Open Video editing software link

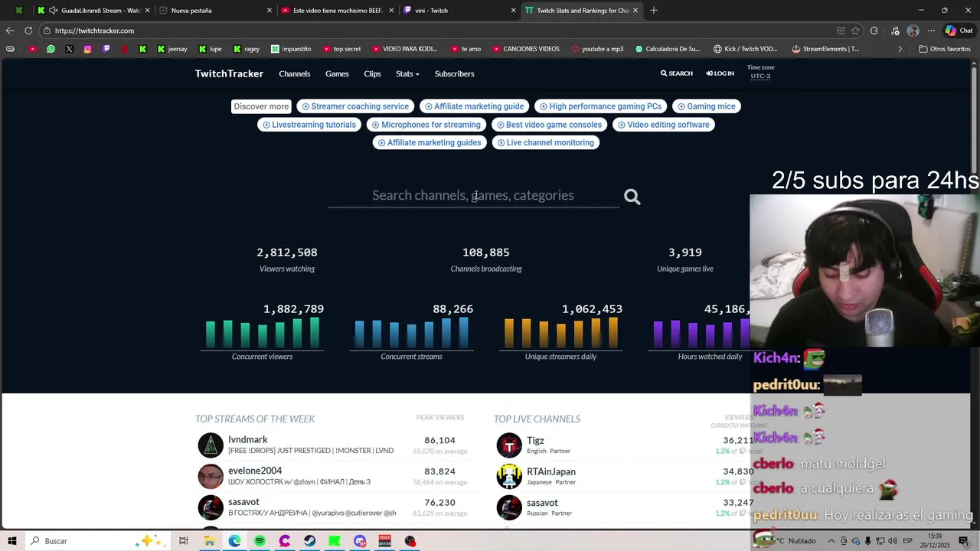point(664,125)
